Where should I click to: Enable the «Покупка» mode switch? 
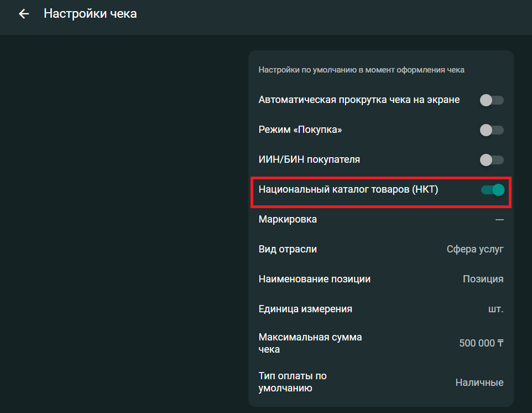[x=492, y=130]
